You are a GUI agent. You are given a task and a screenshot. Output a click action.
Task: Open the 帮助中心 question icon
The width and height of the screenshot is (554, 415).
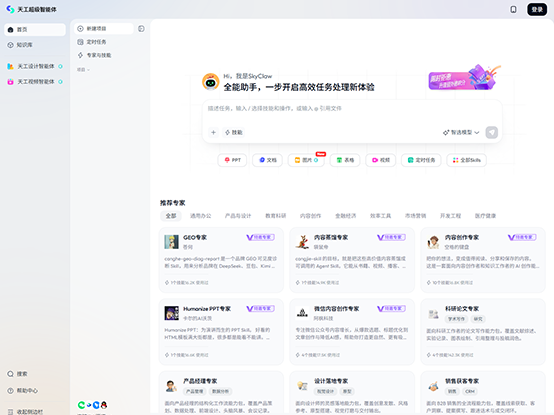11,390
